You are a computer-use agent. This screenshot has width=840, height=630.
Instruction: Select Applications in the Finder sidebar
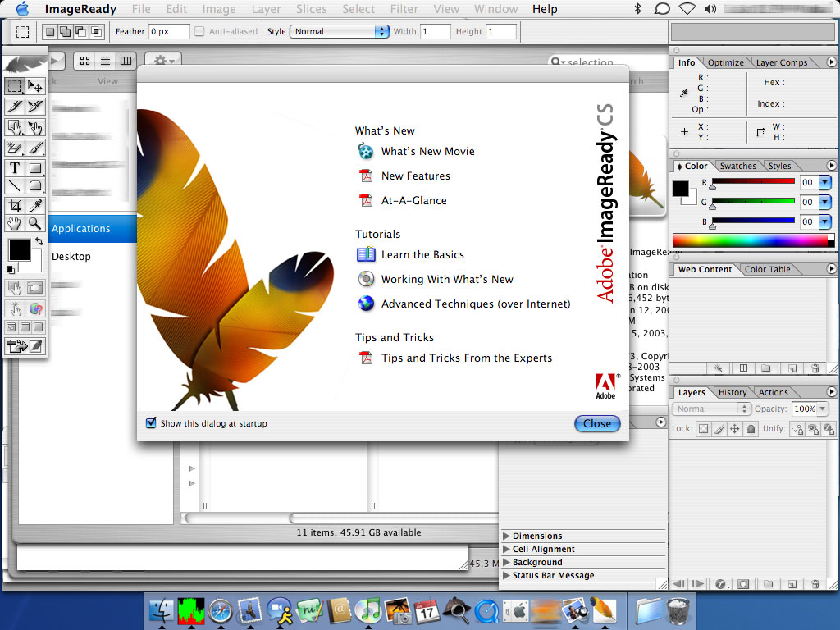(93, 229)
